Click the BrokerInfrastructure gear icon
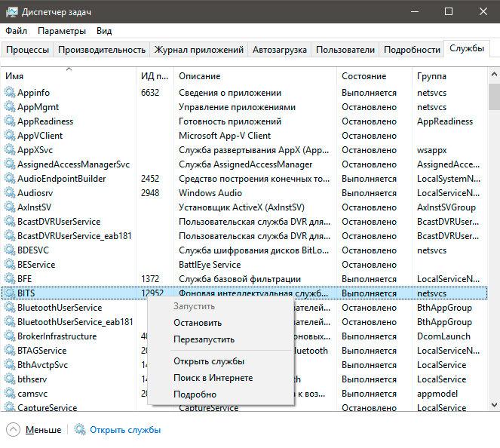This screenshot has width=500, height=448. 10,336
